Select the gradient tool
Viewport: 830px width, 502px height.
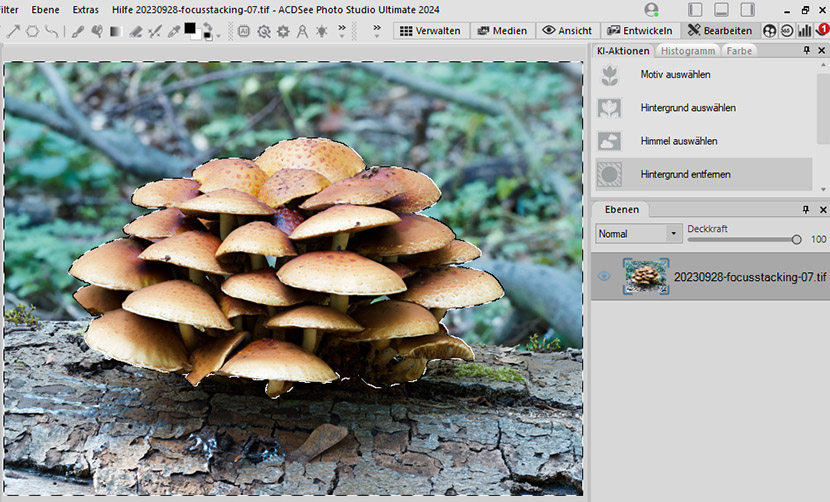click(x=114, y=31)
